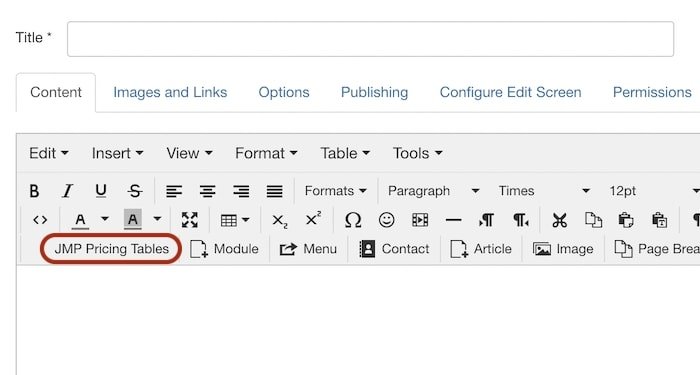Switch the editor to fullscreen mode
Screen dimensions: 700x375
tap(190, 220)
